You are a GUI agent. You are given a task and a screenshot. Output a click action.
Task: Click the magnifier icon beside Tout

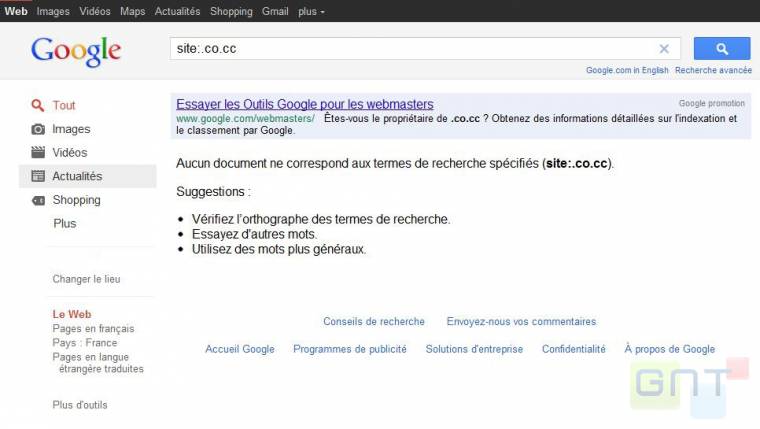pyautogui.click(x=37, y=105)
